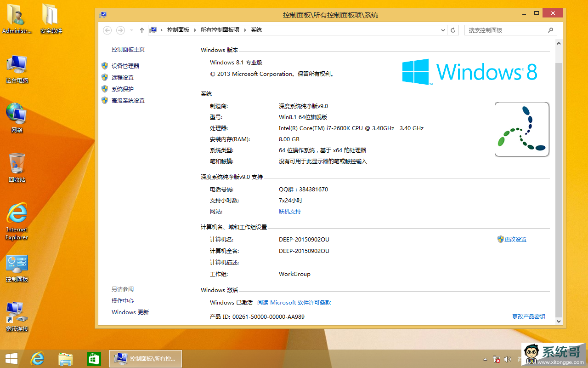The width and height of the screenshot is (588, 368).
Task: Open 控制面板主页 link
Action: tap(128, 50)
